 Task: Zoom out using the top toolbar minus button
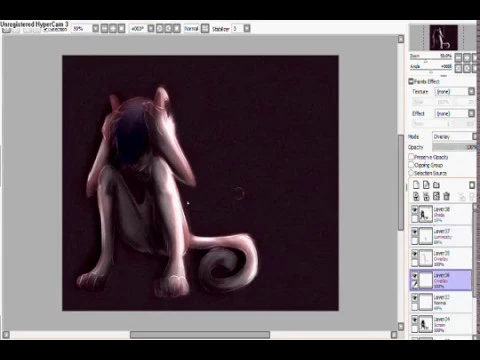pyautogui.click(x=104, y=29)
